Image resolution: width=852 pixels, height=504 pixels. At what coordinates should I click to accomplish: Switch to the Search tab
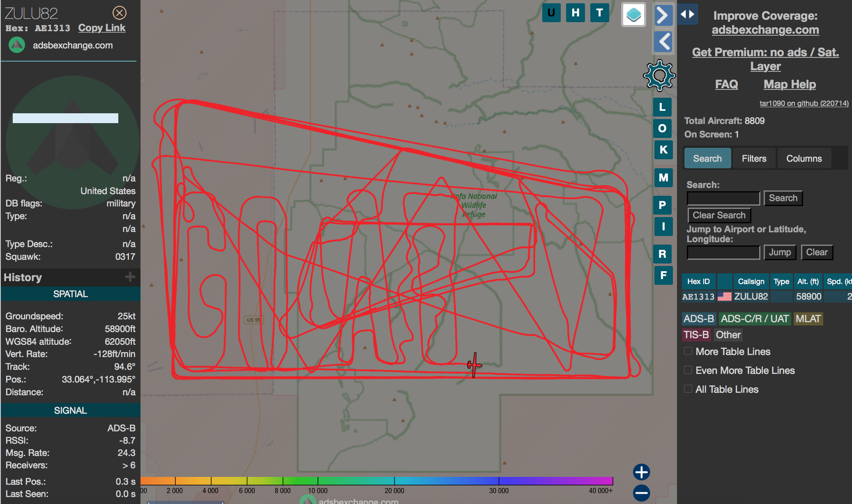tap(707, 158)
